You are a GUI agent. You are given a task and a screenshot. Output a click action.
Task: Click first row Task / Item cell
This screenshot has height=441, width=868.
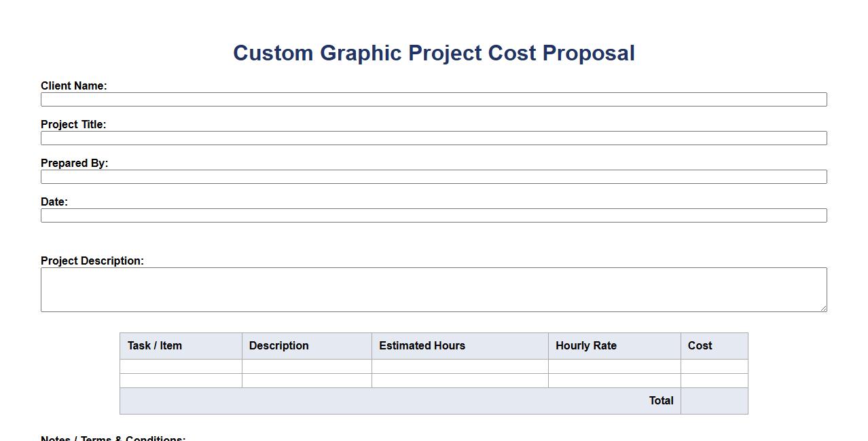pos(181,366)
